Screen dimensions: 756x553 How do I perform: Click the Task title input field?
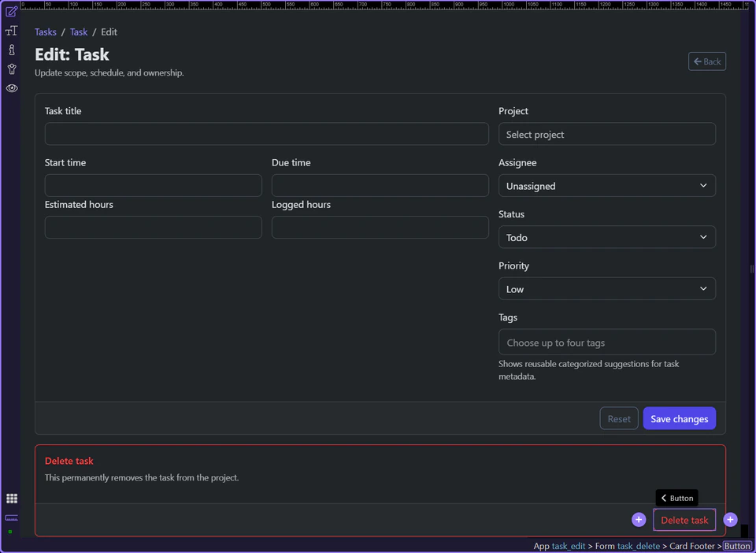click(266, 134)
